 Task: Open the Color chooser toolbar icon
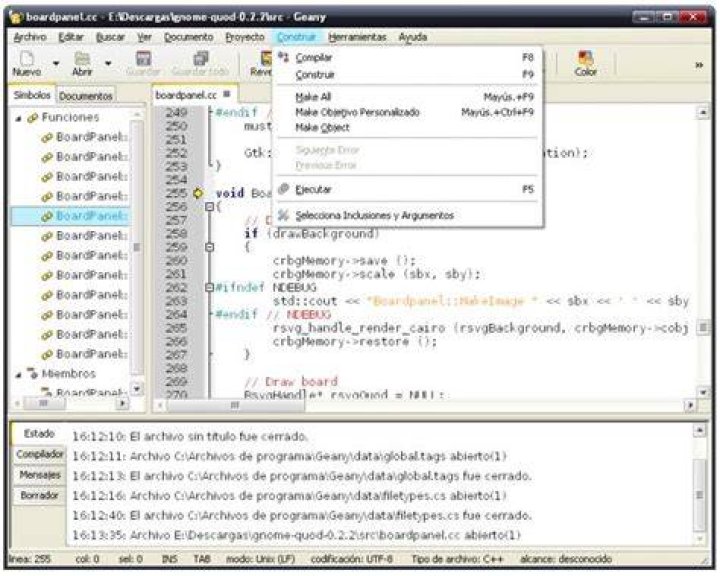(x=585, y=58)
